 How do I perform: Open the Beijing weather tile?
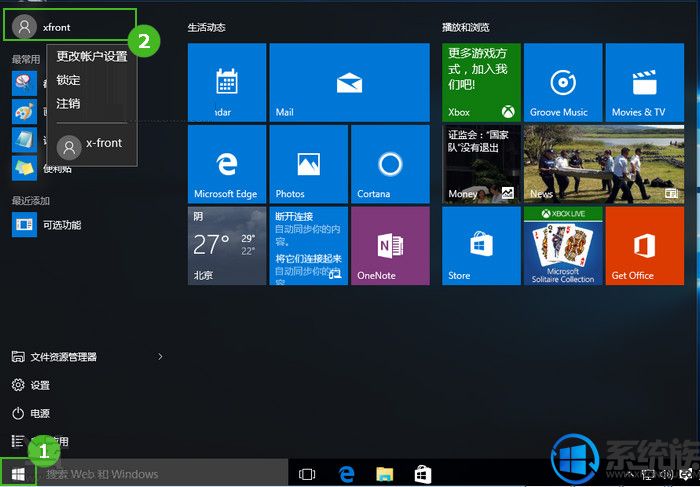(x=227, y=246)
